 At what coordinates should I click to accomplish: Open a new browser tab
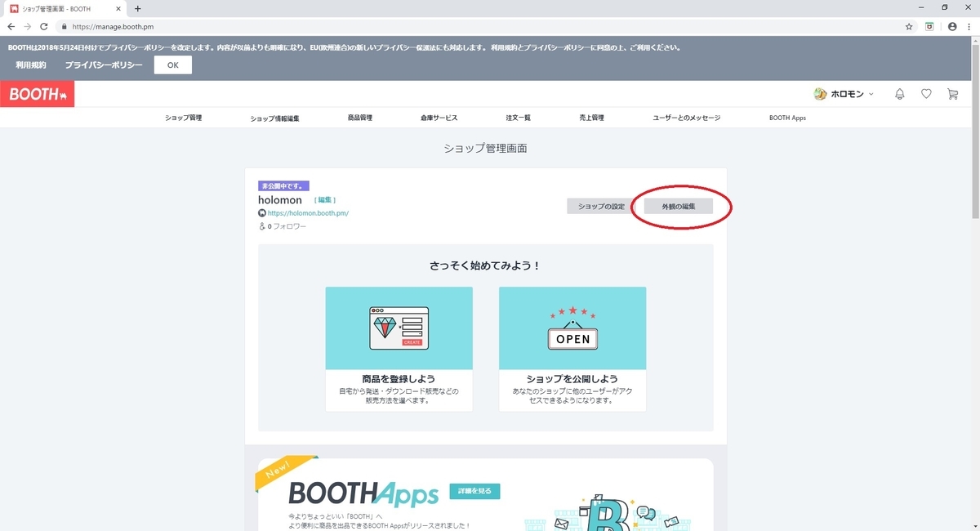coord(137,8)
